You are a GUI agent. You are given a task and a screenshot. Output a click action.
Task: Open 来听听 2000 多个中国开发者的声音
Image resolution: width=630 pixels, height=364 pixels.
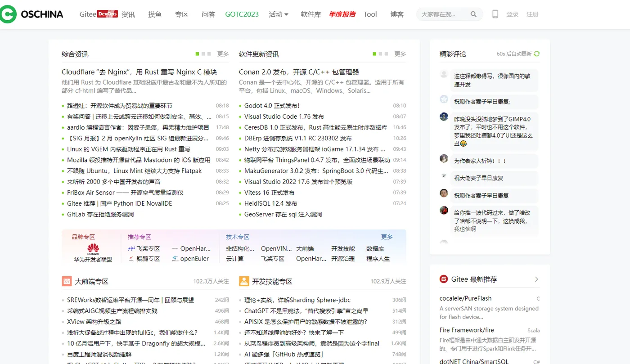tap(113, 182)
